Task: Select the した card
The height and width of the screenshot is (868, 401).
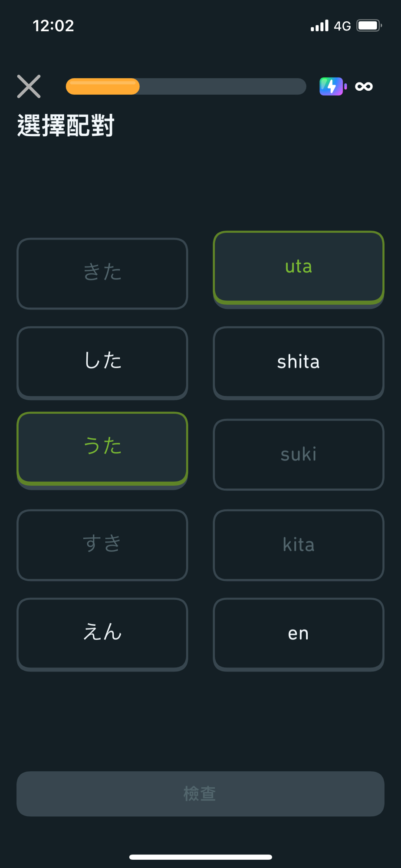Action: click(102, 362)
